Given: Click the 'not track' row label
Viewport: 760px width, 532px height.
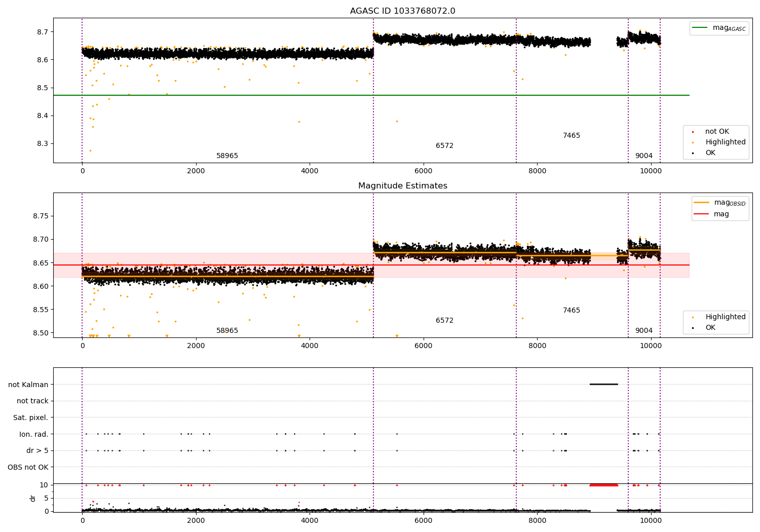Looking at the screenshot, I should pos(32,401).
